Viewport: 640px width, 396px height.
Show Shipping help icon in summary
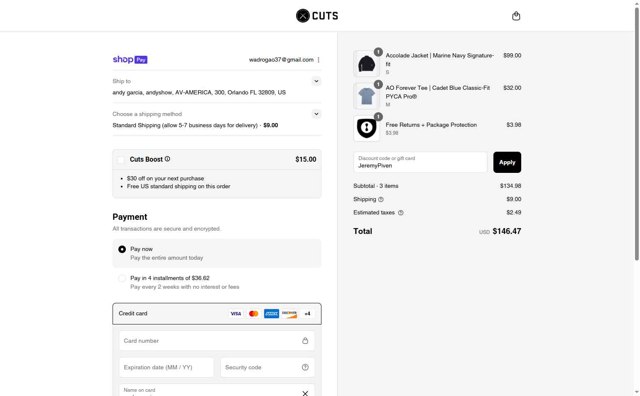tap(381, 199)
